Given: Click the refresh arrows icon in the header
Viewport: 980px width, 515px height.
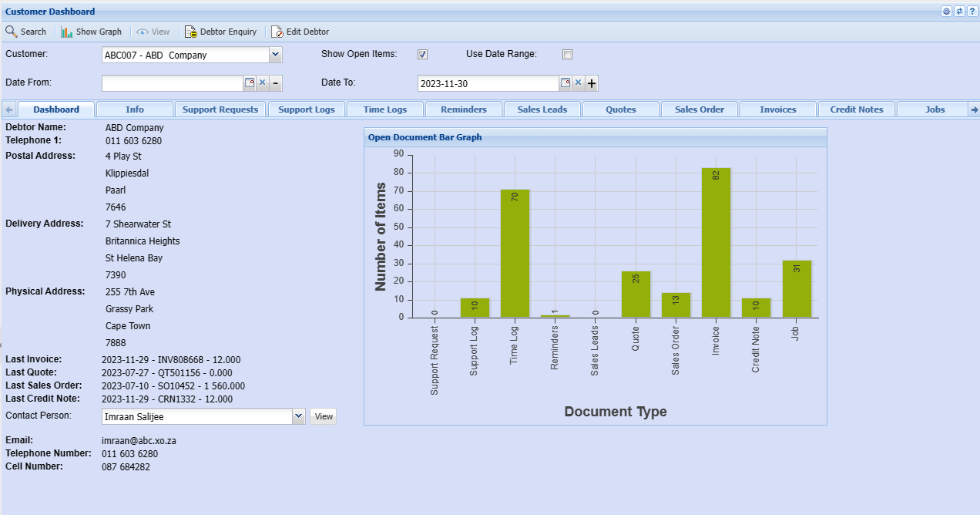Looking at the screenshot, I should [959, 12].
